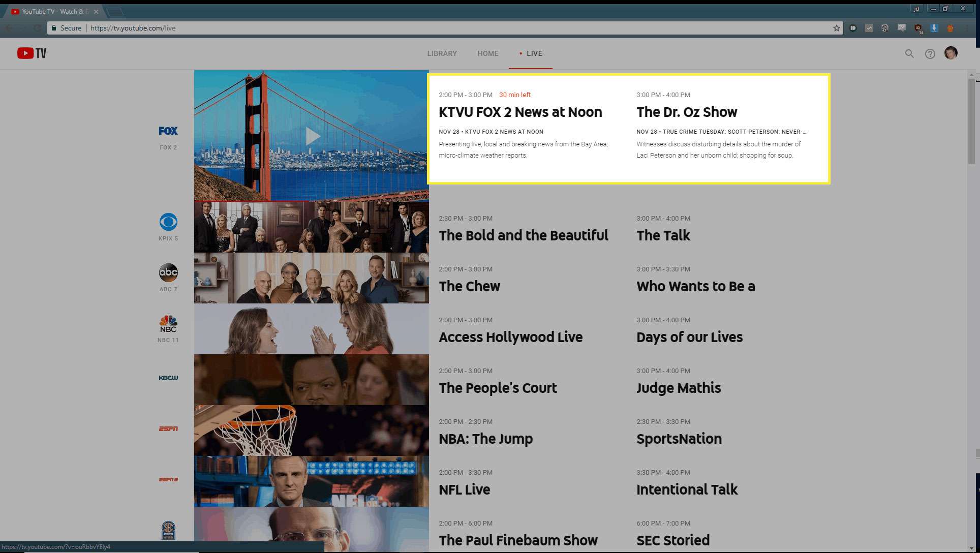Open The Chew listing
The image size is (980, 553).
[469, 286]
